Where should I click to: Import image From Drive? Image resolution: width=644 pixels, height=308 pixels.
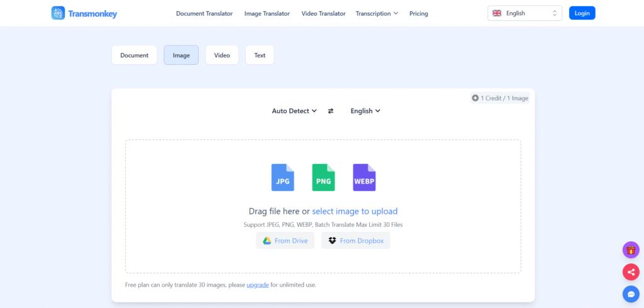click(285, 241)
